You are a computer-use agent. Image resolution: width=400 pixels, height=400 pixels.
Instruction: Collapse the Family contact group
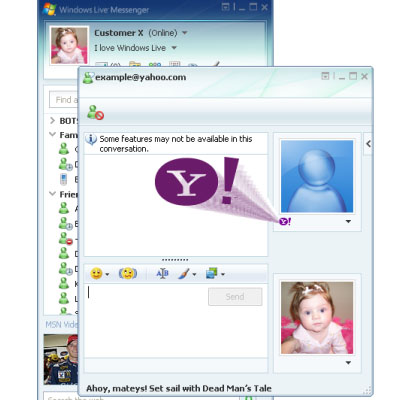[x=52, y=134]
